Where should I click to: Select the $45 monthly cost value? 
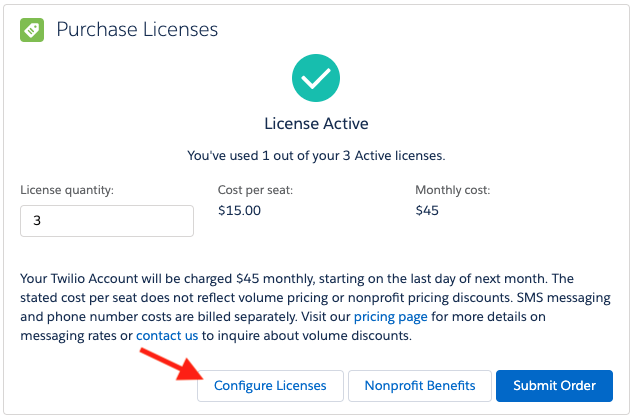(x=427, y=211)
